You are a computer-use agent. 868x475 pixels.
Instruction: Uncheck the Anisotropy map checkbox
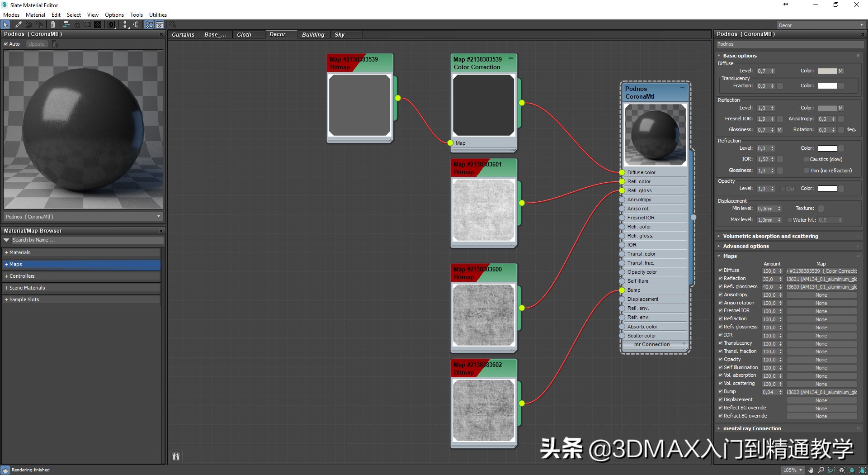[x=721, y=294]
